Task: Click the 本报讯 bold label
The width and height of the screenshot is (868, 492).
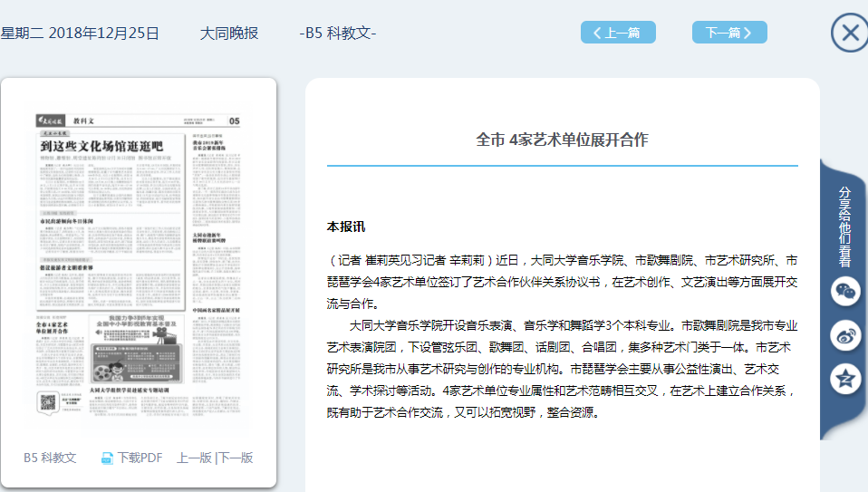Action: click(x=346, y=227)
